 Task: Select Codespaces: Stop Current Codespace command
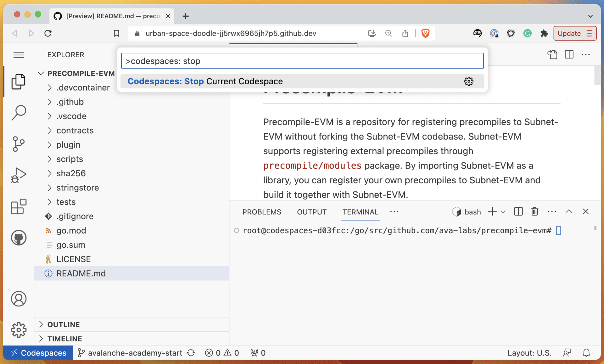[205, 81]
